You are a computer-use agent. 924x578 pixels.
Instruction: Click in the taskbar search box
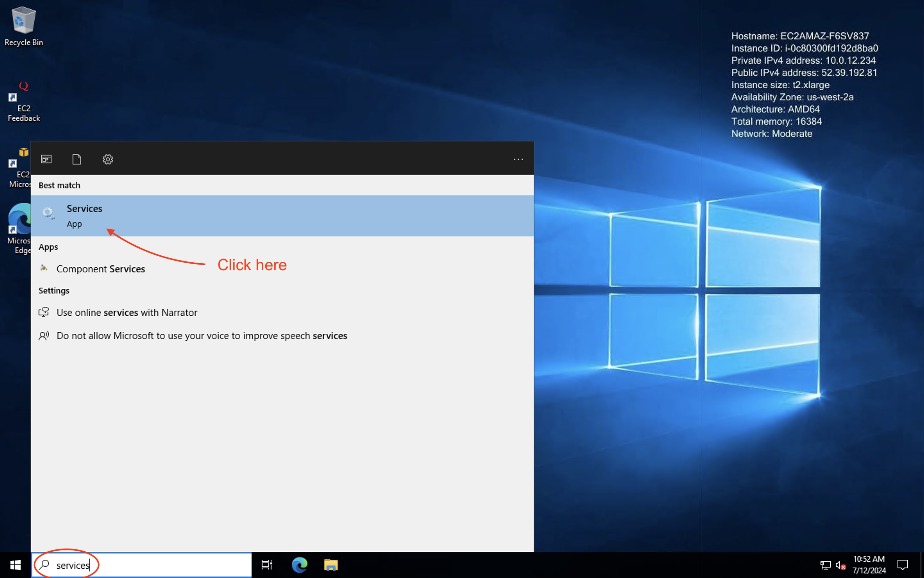(142, 565)
